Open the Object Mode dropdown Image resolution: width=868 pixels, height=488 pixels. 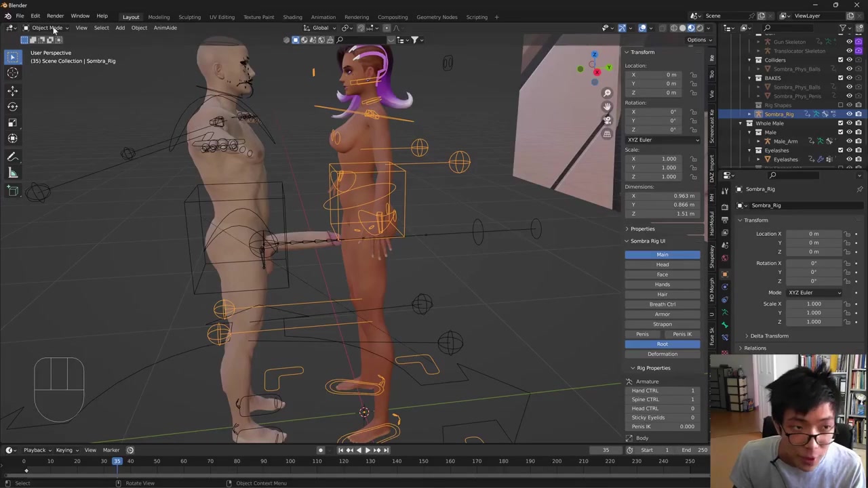click(46, 28)
